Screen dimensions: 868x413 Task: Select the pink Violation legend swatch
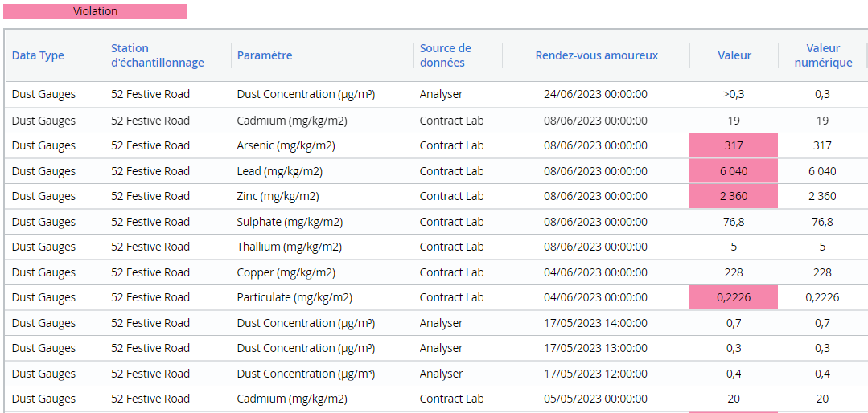pos(95,11)
